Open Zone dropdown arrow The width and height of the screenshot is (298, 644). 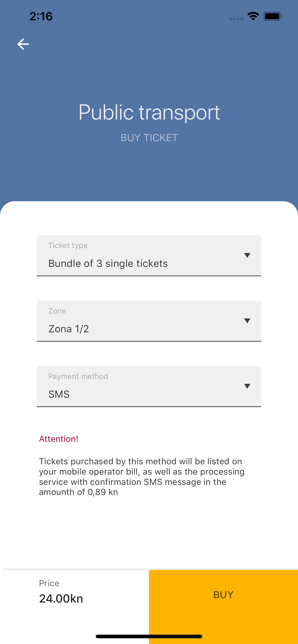247,321
